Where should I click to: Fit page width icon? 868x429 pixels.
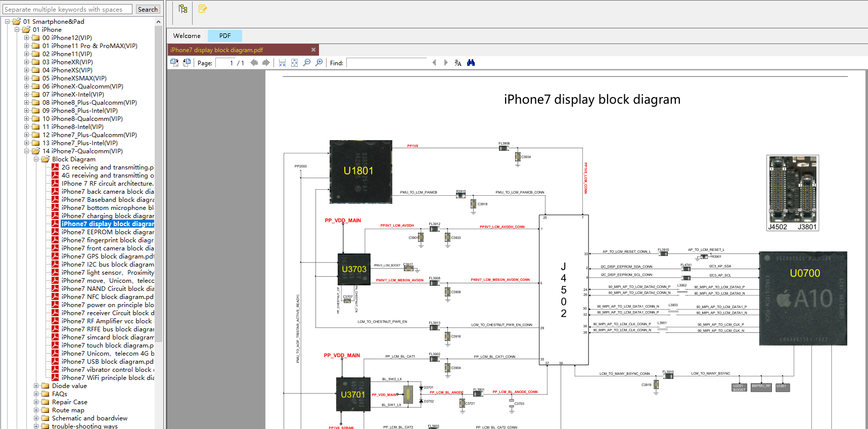tap(282, 63)
